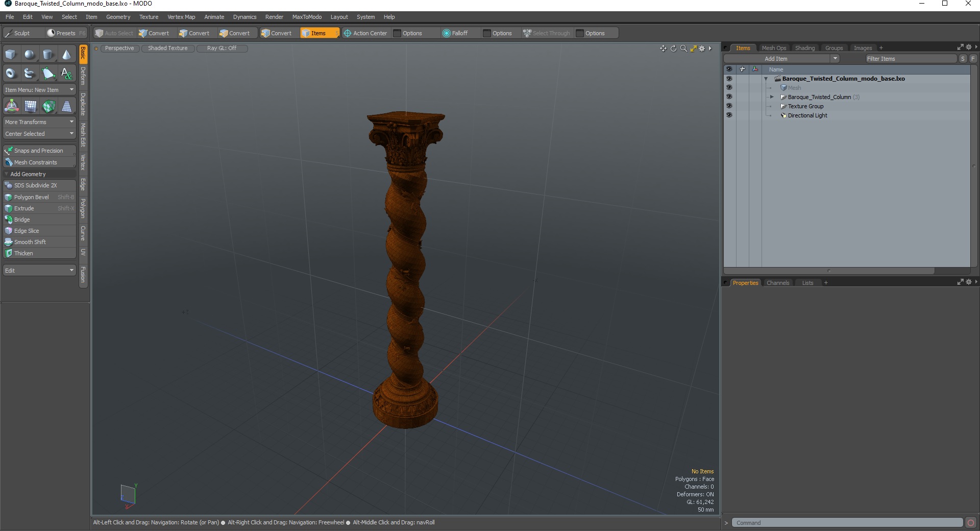
Task: Open viewport settings gear icon
Action: (x=702, y=49)
